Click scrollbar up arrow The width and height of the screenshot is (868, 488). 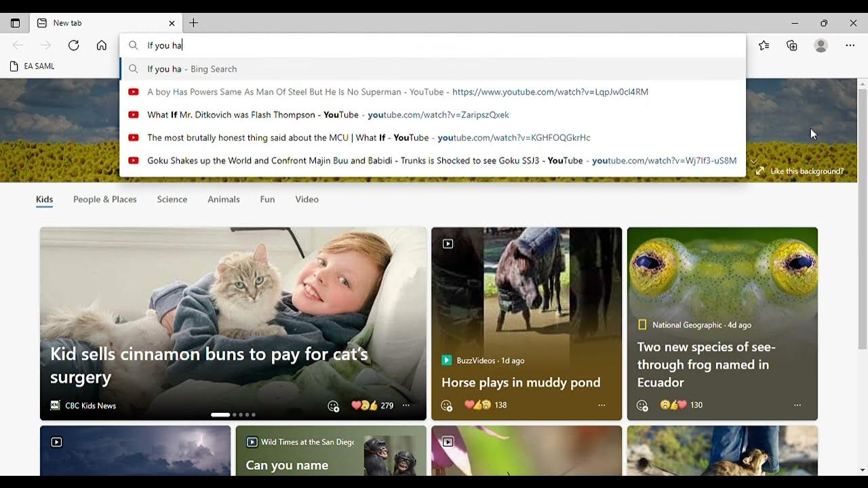863,83
